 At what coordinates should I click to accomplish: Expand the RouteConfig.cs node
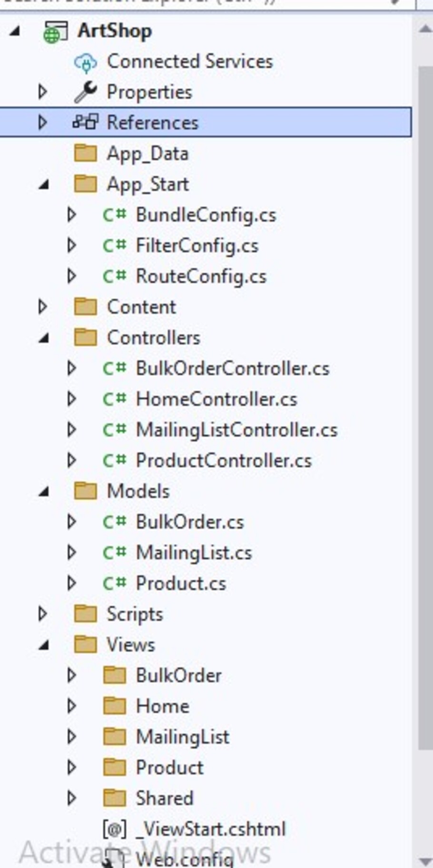coord(71,276)
